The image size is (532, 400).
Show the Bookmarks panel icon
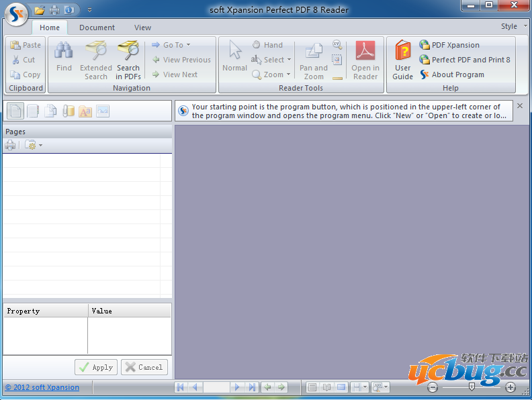33,111
